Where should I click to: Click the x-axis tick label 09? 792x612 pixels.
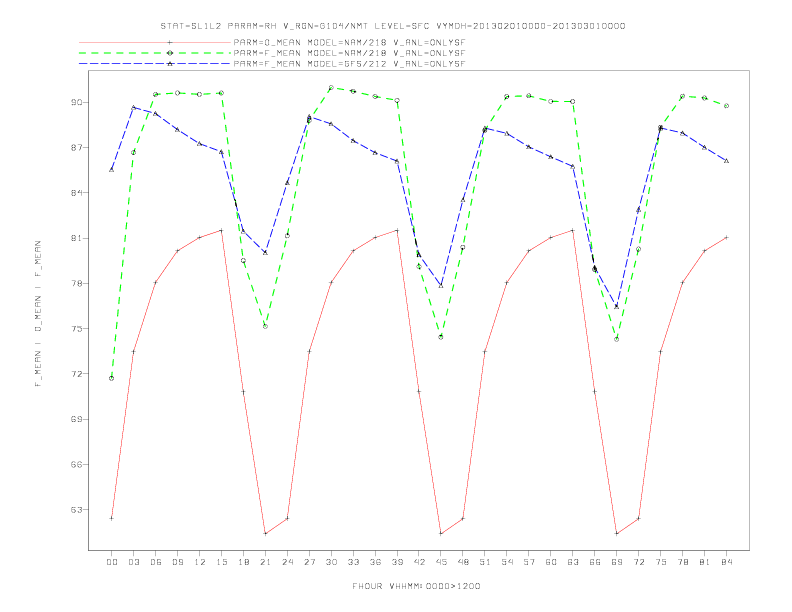(x=177, y=562)
